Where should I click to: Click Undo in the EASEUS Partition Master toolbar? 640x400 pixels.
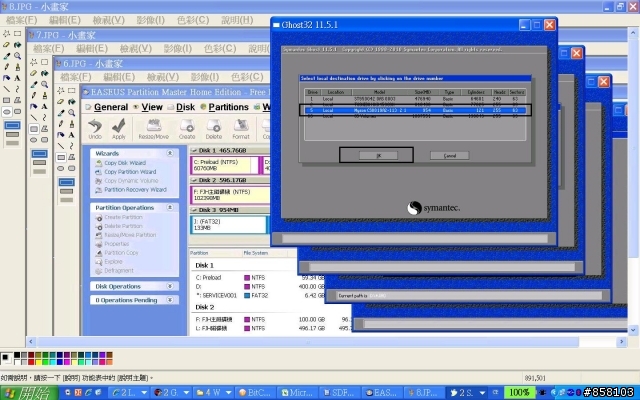click(95, 129)
